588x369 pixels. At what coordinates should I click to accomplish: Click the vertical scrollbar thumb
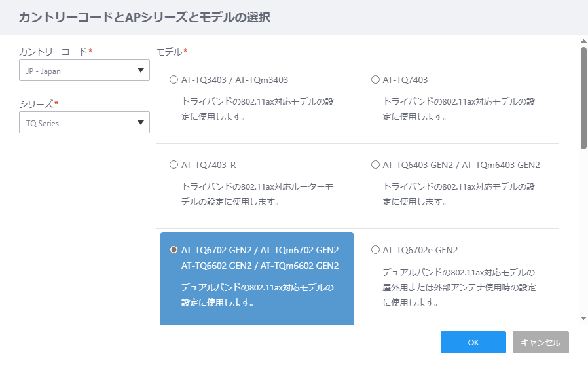pyautogui.click(x=583, y=98)
